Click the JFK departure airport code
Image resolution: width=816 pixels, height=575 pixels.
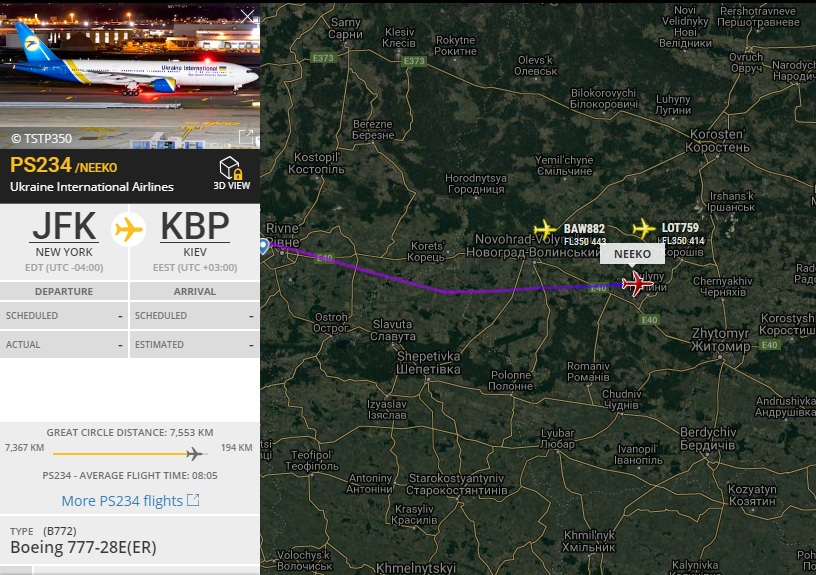[64, 226]
